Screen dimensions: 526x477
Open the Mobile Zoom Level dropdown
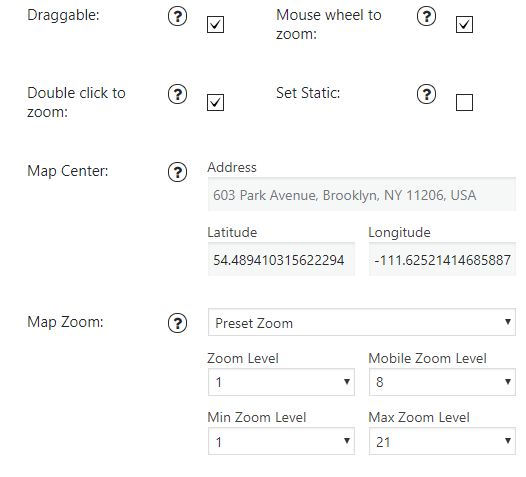(442, 382)
